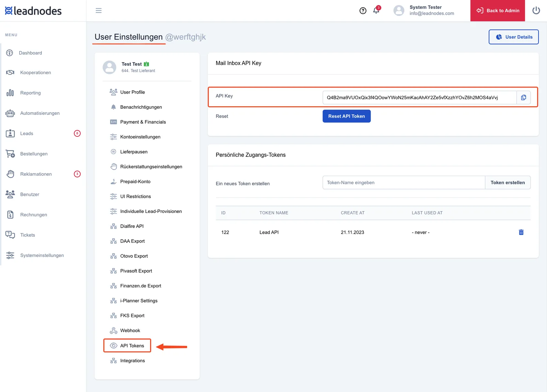
Task: Open Webhook settings item
Action: coord(130,330)
